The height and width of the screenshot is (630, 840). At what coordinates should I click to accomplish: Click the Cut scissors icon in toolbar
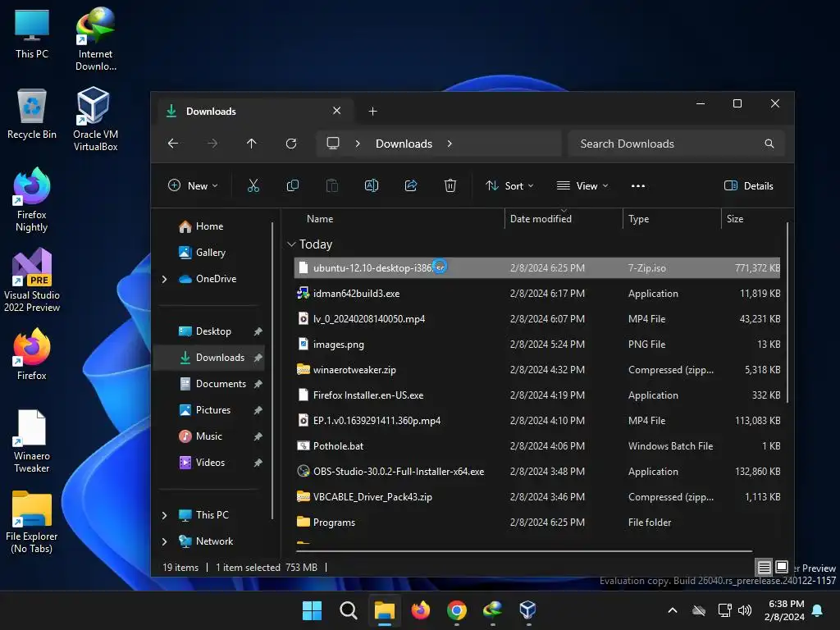point(253,186)
